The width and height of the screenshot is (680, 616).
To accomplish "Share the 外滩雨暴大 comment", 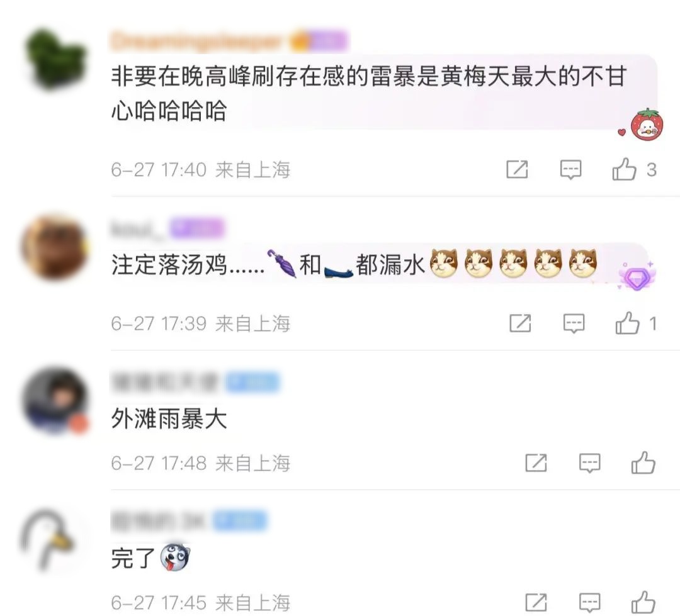I will click(x=536, y=463).
